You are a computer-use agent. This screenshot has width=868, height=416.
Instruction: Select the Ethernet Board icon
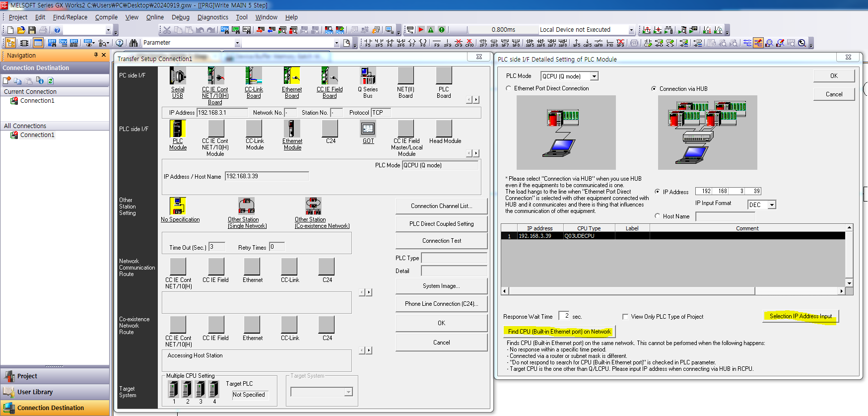(292, 76)
